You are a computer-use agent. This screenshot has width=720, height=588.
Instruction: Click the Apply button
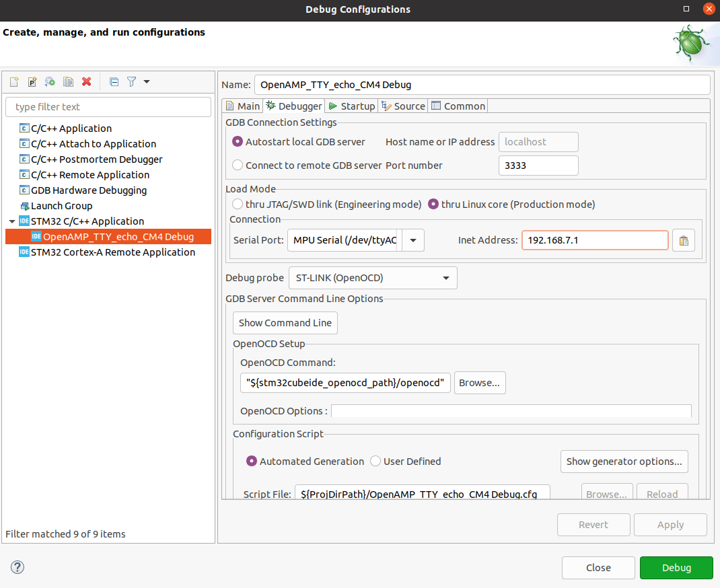670,525
